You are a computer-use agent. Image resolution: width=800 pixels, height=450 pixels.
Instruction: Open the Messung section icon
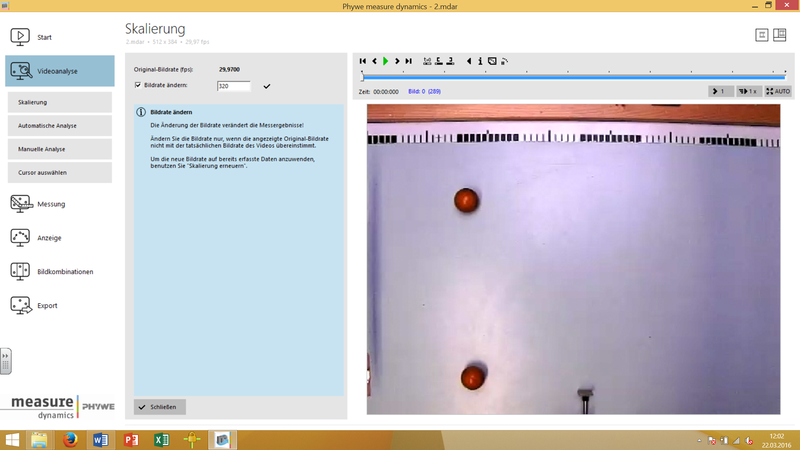21,204
